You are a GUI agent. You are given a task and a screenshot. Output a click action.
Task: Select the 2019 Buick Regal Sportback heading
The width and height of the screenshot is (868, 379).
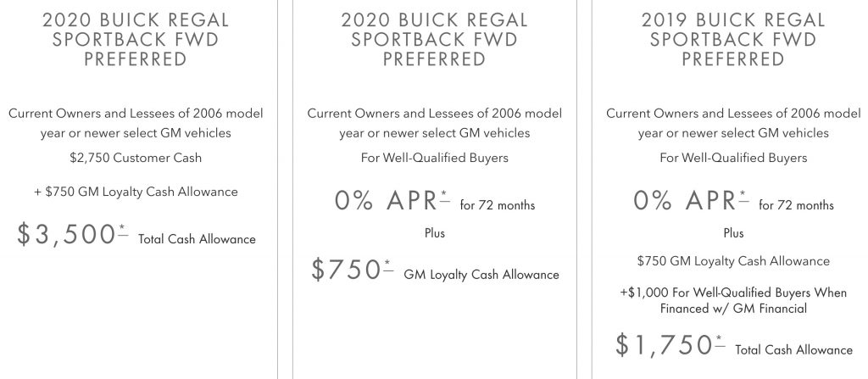733,39
